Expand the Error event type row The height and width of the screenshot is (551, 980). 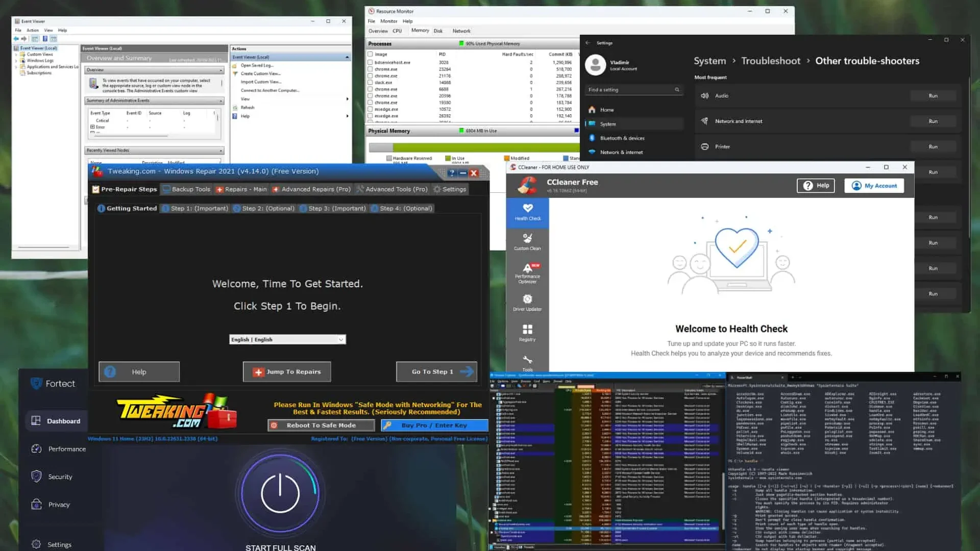(x=92, y=127)
